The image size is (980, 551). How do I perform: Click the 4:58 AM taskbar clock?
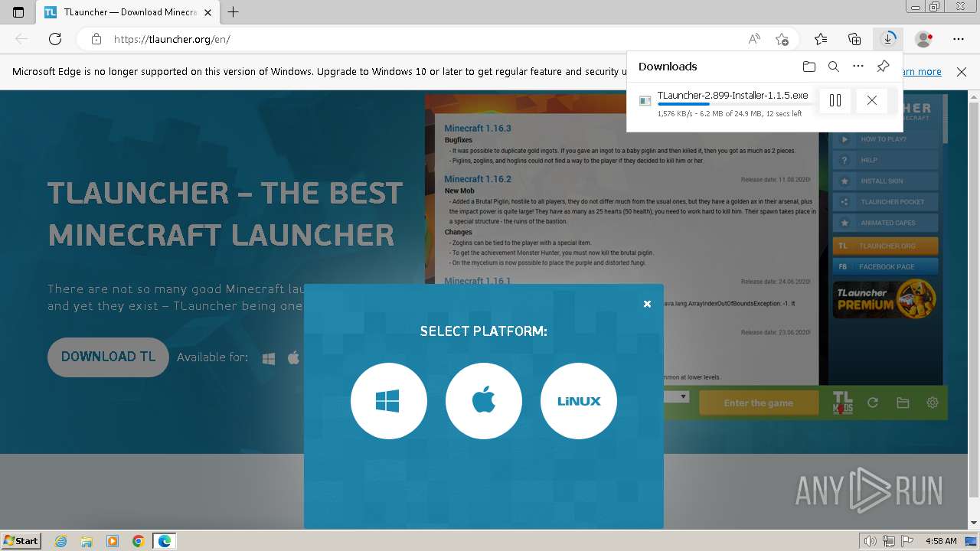click(x=941, y=541)
